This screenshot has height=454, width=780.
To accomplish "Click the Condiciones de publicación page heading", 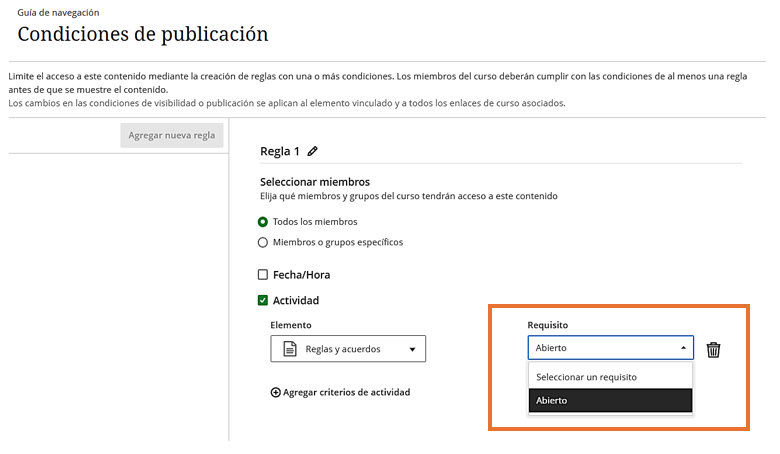I will coord(143,35).
